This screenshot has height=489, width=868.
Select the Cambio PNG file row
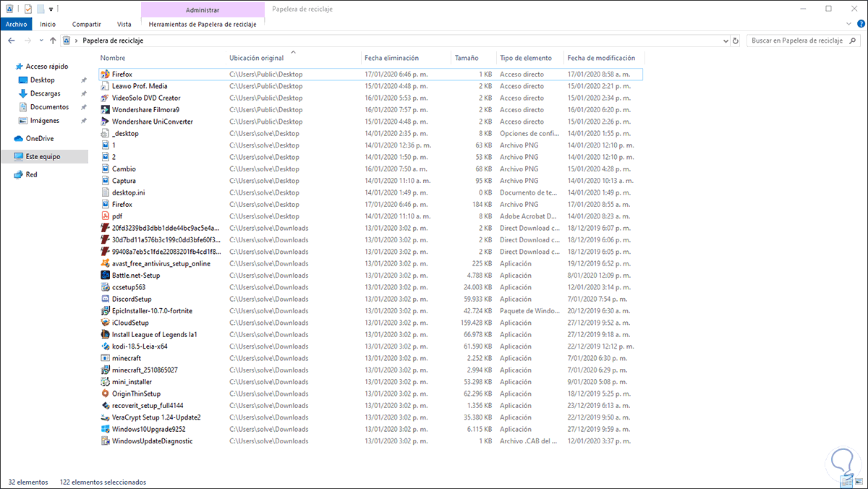tap(370, 169)
